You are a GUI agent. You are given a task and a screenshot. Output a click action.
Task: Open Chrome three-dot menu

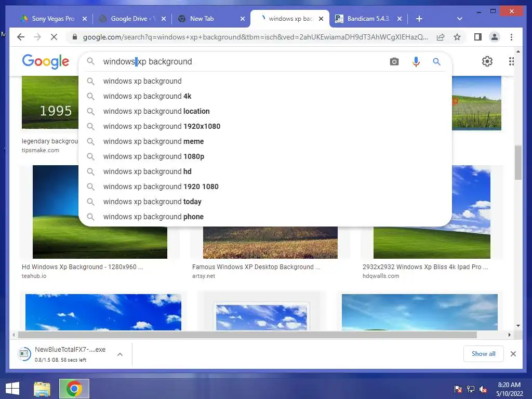(x=511, y=37)
